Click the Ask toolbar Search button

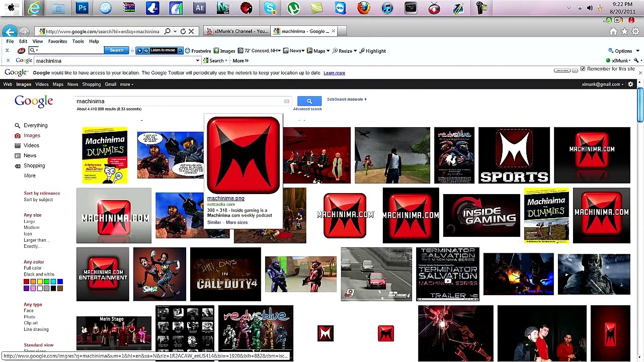(x=116, y=50)
